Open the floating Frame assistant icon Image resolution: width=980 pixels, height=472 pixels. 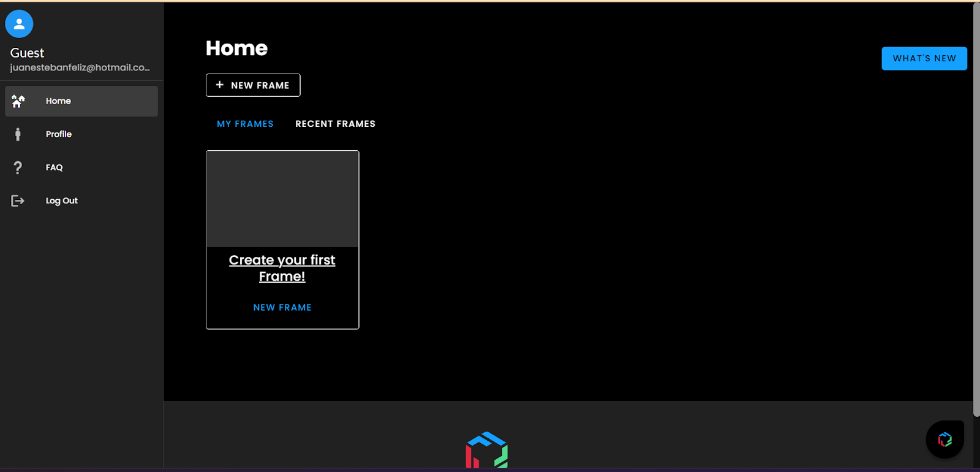(944, 439)
